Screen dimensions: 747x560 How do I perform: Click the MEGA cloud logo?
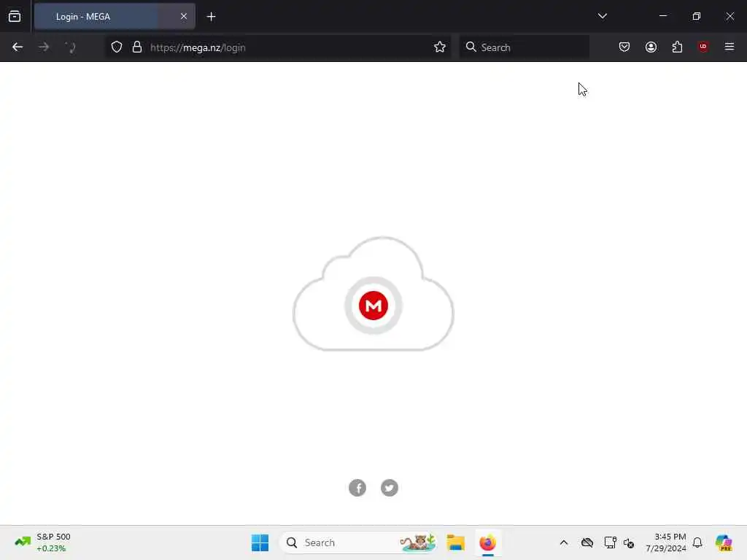click(x=373, y=295)
